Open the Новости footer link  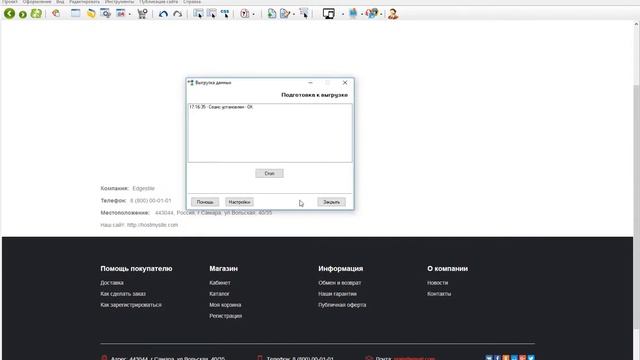438,282
